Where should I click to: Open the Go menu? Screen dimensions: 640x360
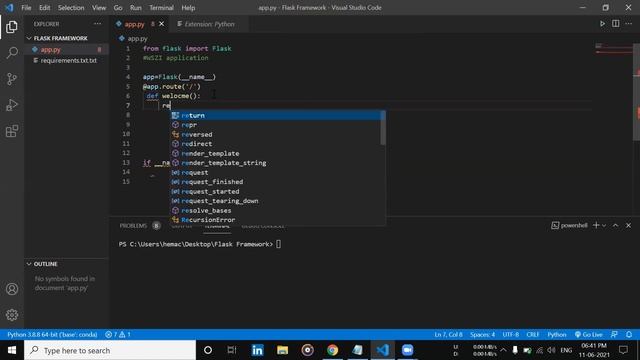[118, 8]
